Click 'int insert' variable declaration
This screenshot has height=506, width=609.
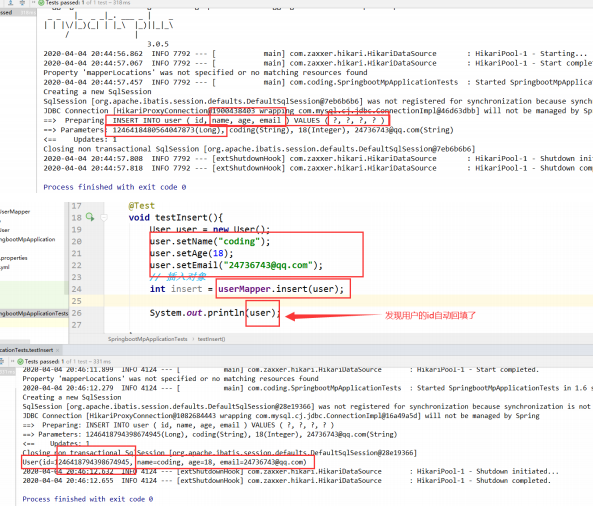coord(176,289)
